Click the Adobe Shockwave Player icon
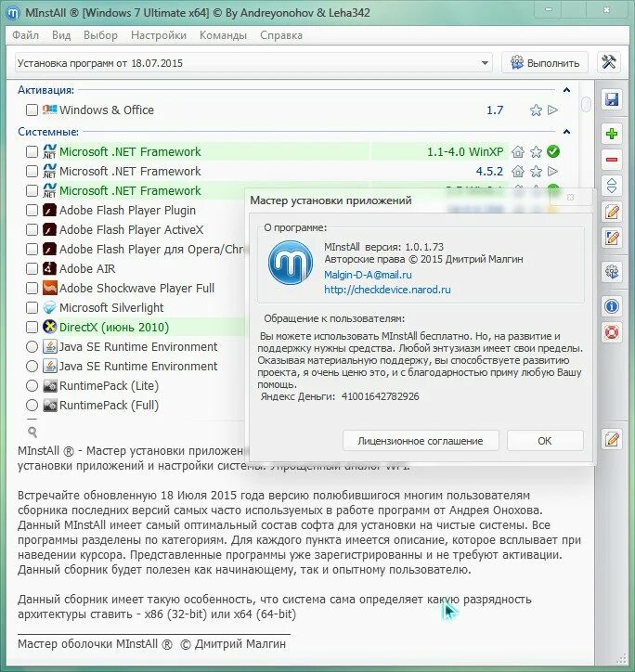Viewport: 635px width, 672px height. coord(50,288)
